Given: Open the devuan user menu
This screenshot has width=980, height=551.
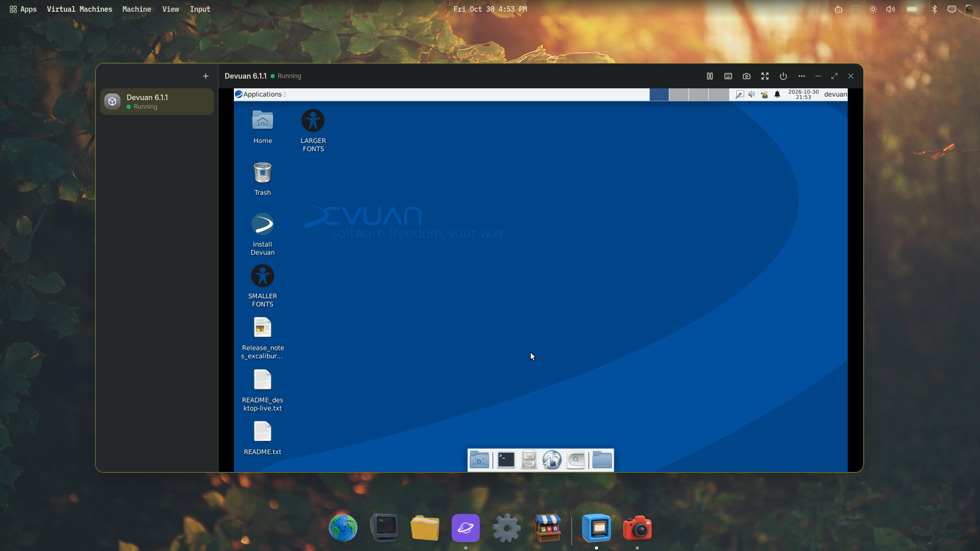Looking at the screenshot, I should click(835, 94).
